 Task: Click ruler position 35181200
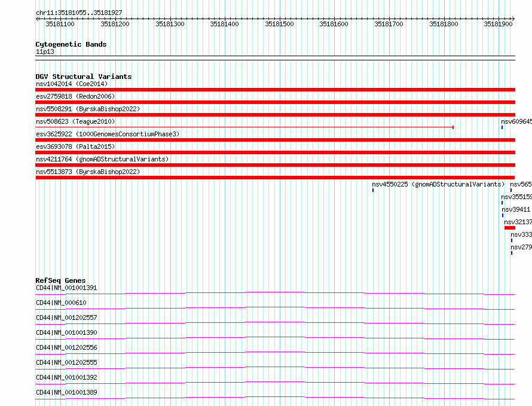115,24
